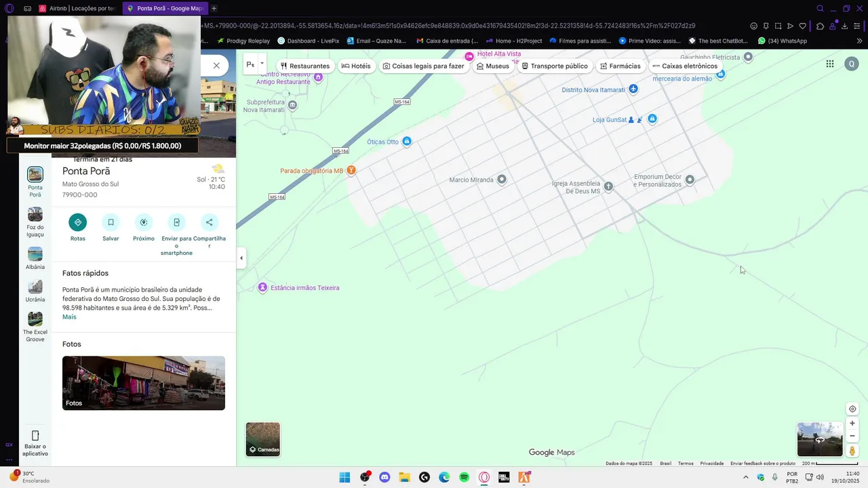Select the Ponta Porã Google Maps tab
868x488 pixels.
[x=165, y=9]
